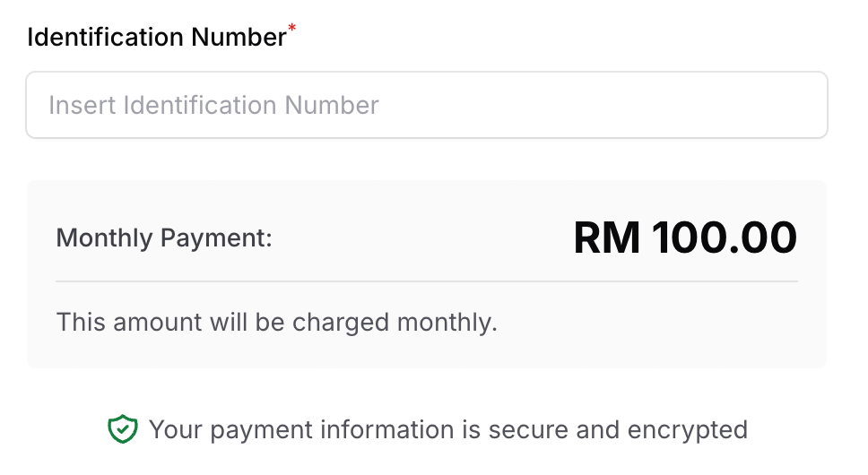Screen dimensions: 868x475
Task: Click the divider line under Monthly Payment
Action: click(x=427, y=281)
